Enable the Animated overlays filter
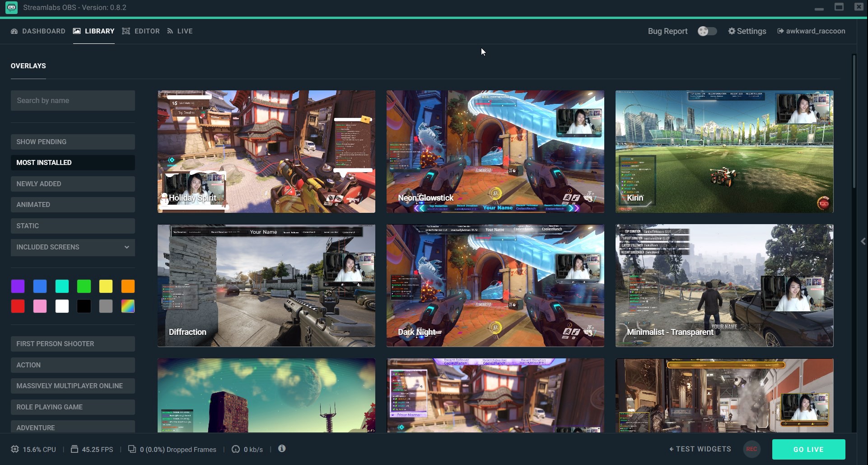This screenshot has height=465, width=868. pos(73,205)
